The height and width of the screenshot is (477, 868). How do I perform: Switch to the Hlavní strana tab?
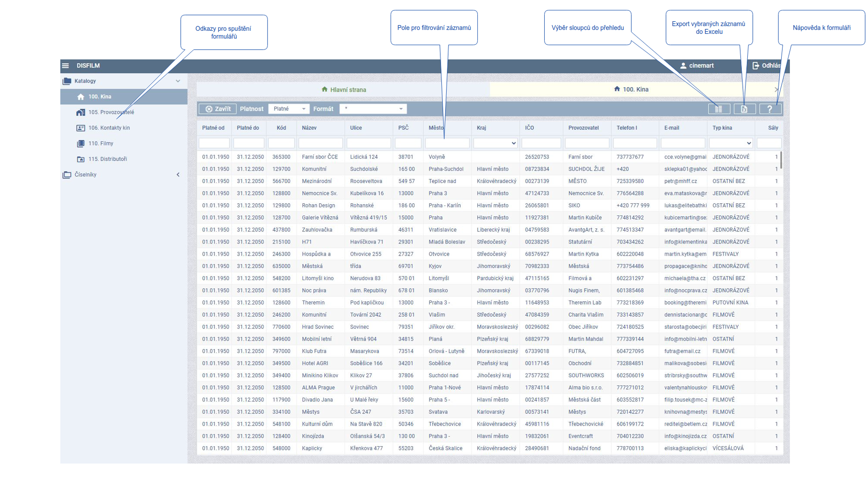pos(344,90)
